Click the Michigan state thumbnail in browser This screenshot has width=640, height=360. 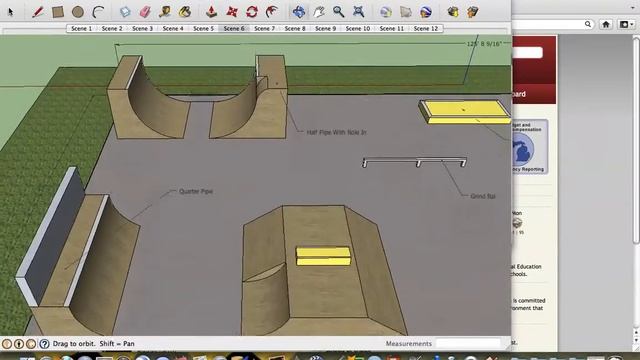(523, 149)
